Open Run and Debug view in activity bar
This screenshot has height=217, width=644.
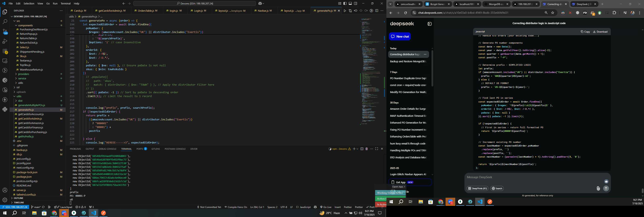5,41
